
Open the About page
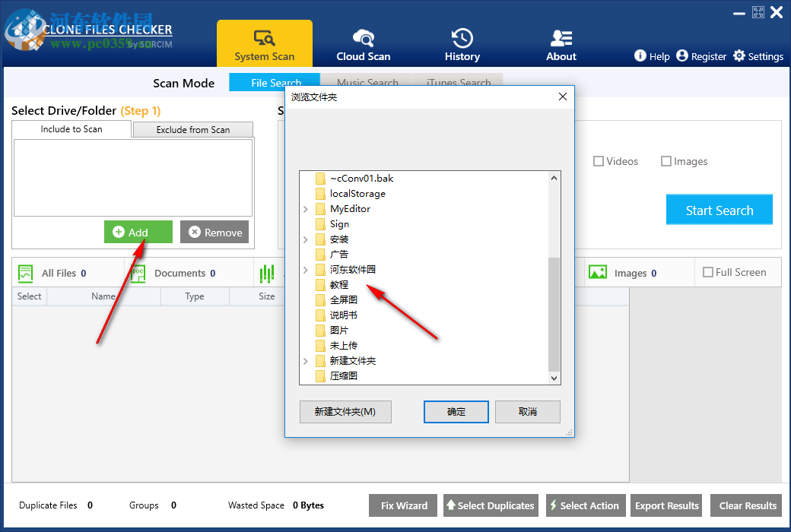[561, 43]
